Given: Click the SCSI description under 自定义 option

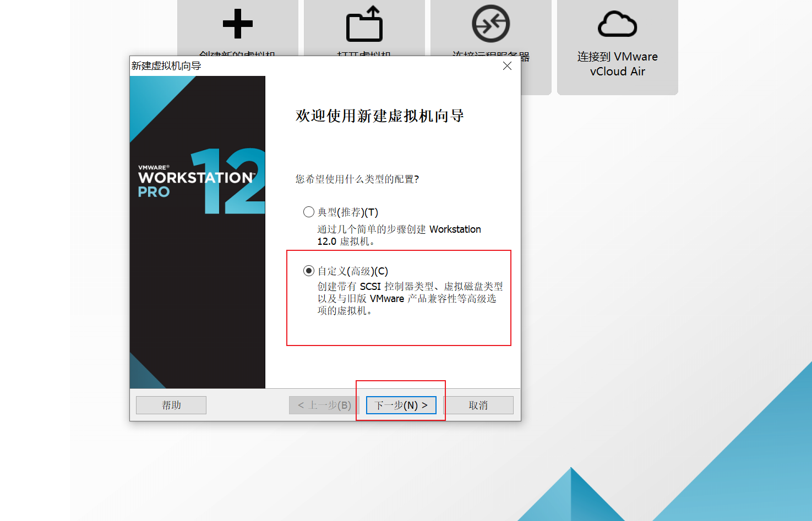Looking at the screenshot, I should pyautogui.click(x=410, y=298).
